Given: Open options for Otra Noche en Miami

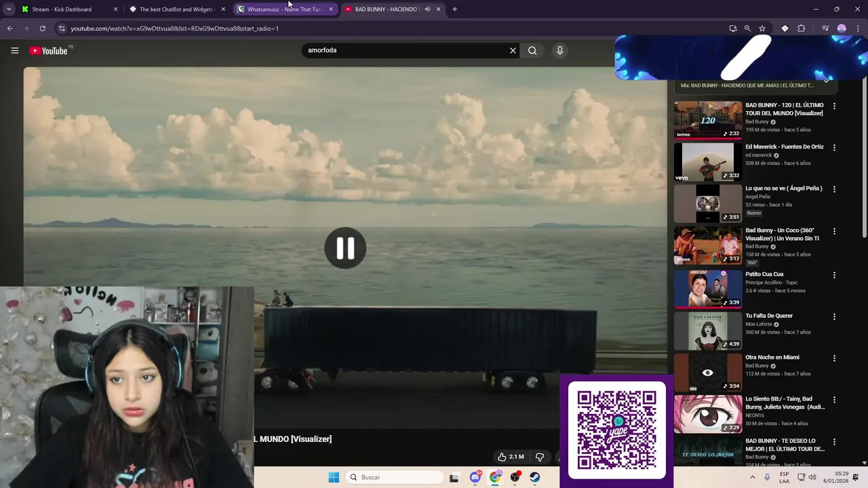Looking at the screenshot, I should pos(834,359).
